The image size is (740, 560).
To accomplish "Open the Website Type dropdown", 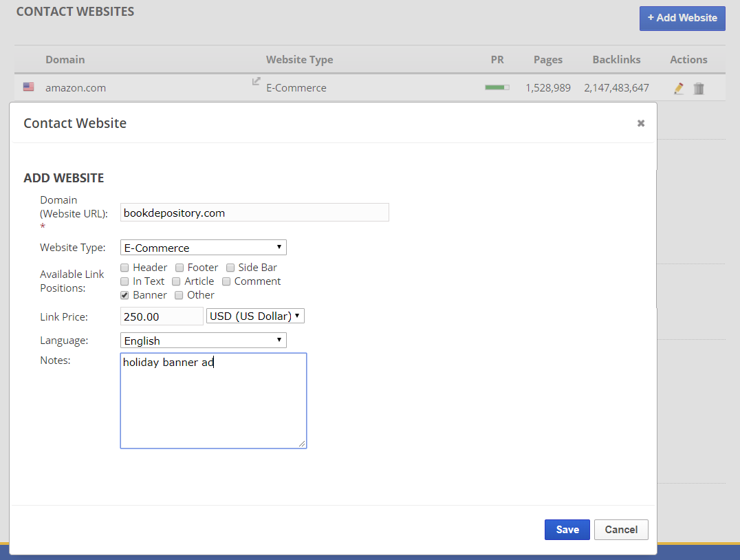I will coord(203,248).
